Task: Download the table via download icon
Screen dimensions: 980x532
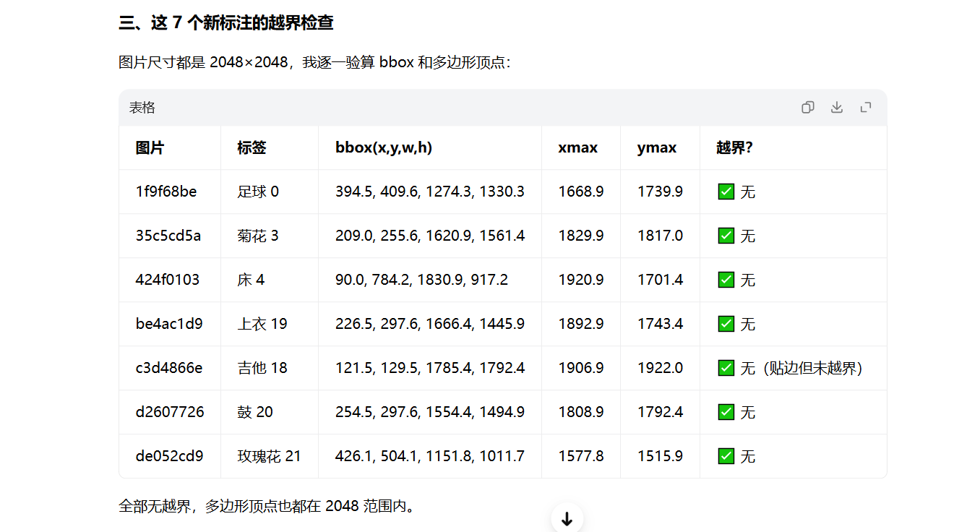Action: coord(837,107)
